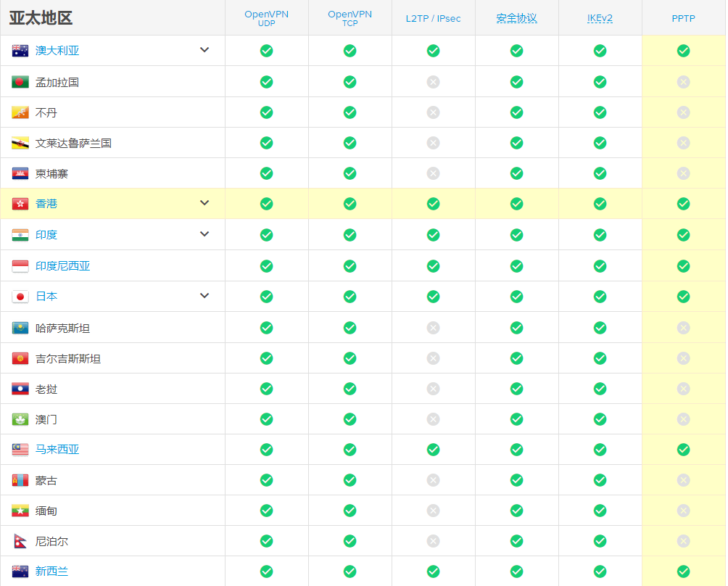
Task: Expand the 印度 row chevron
Action: 204,234
